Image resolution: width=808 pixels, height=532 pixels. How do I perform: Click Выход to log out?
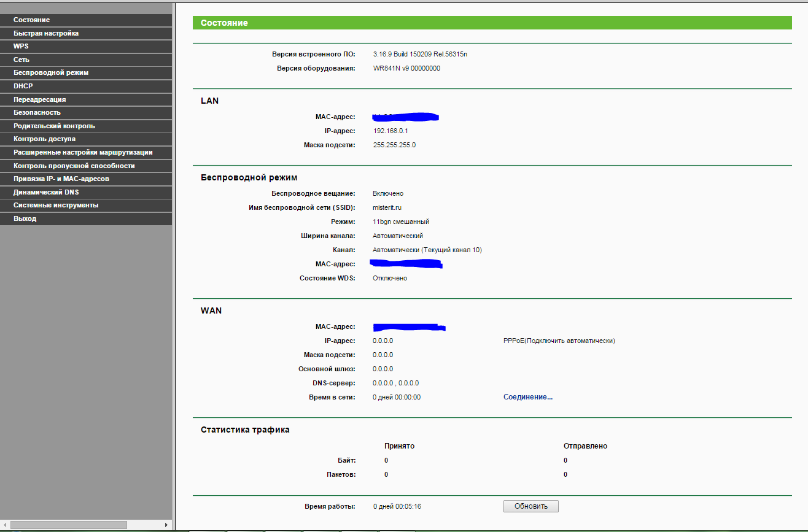pos(25,218)
